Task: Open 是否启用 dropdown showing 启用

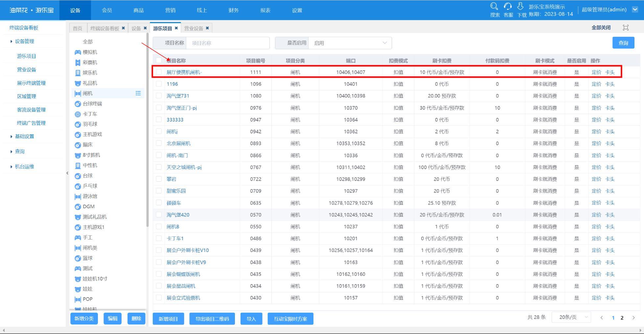Action: [x=350, y=43]
